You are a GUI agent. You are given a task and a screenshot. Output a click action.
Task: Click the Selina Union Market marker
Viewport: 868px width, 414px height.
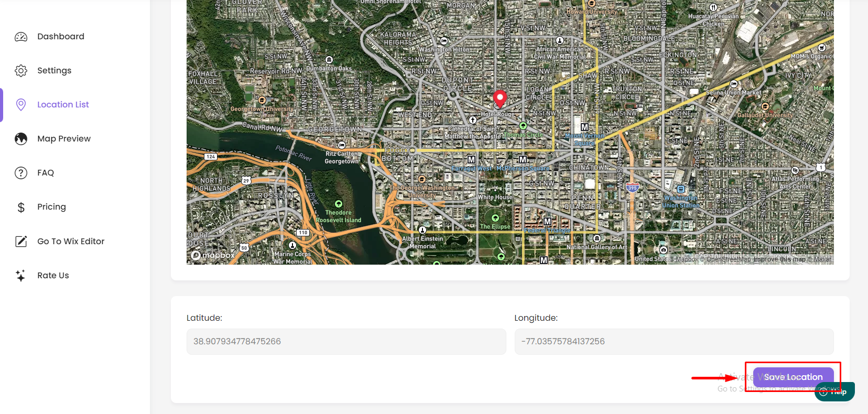tap(734, 84)
